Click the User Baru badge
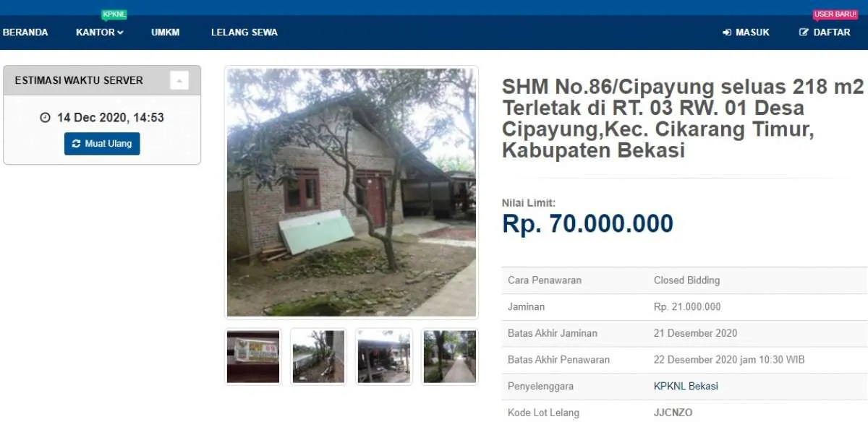868x435 pixels. point(835,14)
